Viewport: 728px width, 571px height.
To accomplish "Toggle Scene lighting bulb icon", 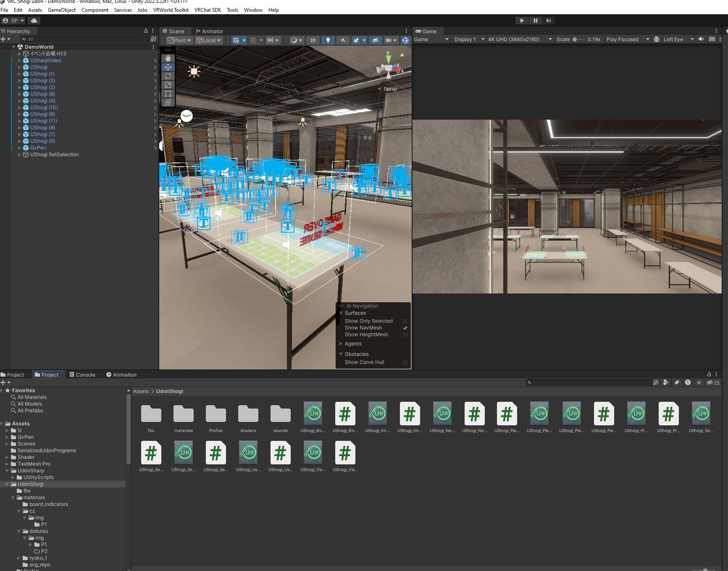I will pyautogui.click(x=328, y=40).
